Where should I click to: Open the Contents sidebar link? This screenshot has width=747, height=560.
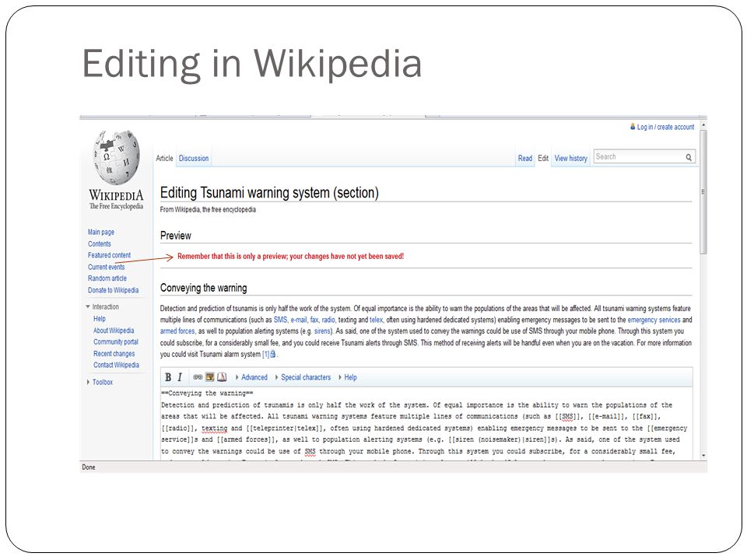(99, 243)
